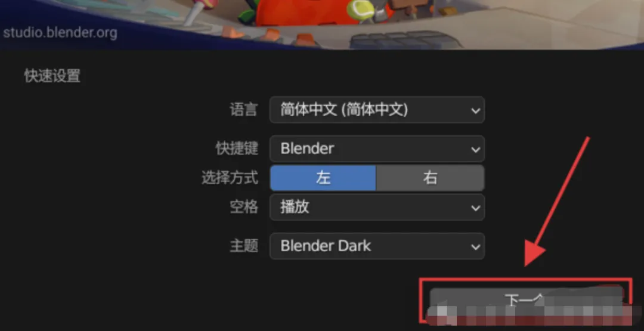Open the 空格 dropdown set to 播放
The width and height of the screenshot is (644, 331).
tap(377, 207)
